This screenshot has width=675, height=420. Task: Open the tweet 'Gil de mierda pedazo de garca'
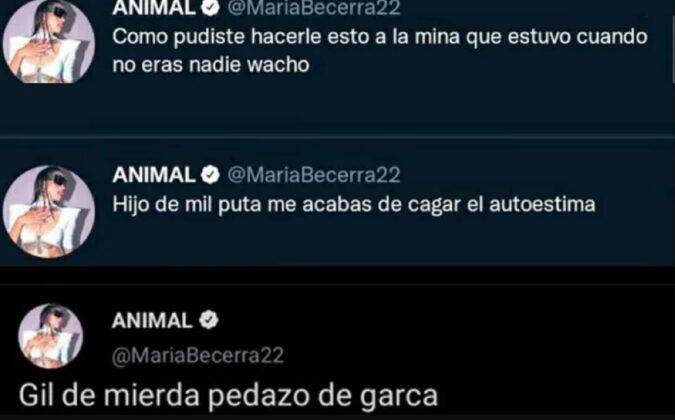228,395
